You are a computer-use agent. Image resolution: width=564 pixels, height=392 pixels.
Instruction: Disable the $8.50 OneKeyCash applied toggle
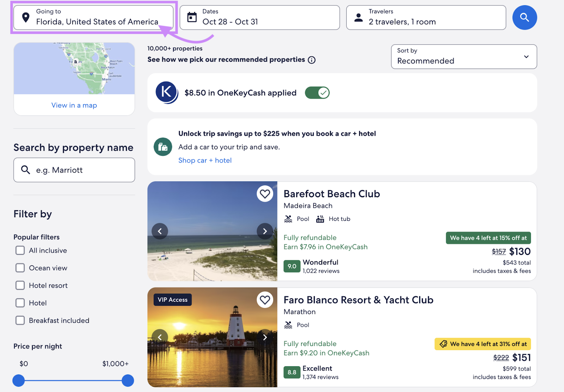(317, 92)
